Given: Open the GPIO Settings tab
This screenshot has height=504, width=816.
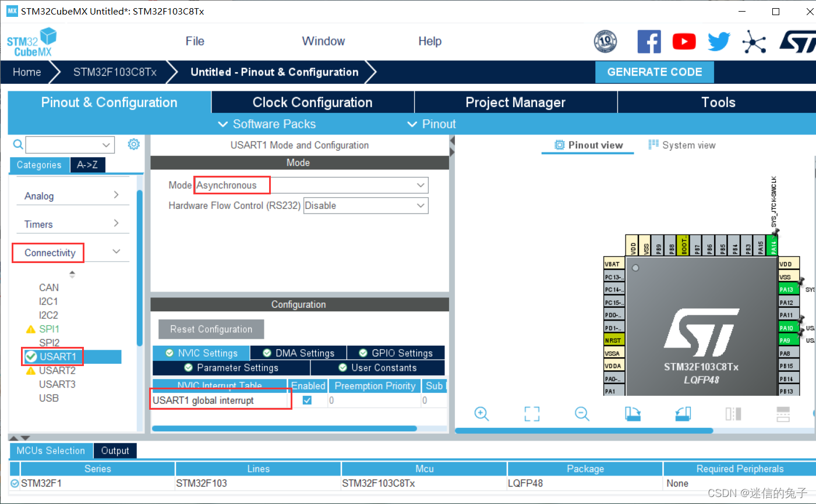Looking at the screenshot, I should (396, 353).
